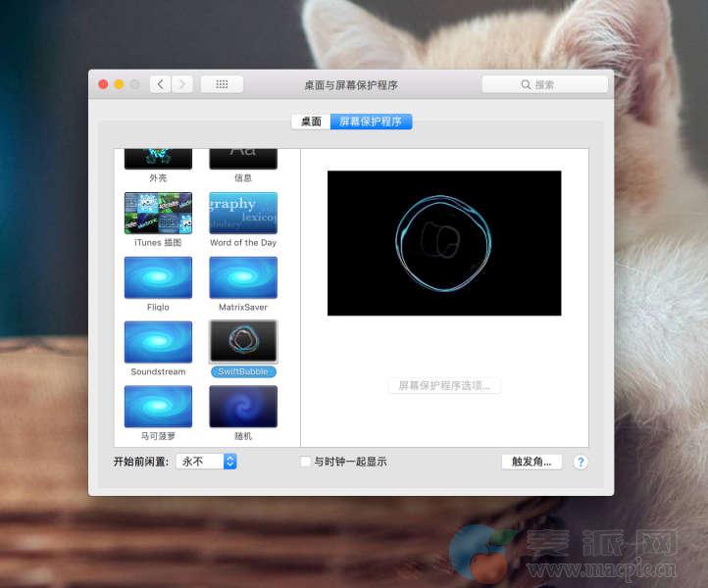708x588 pixels.
Task: Open help with the question mark button
Action: coord(581,462)
